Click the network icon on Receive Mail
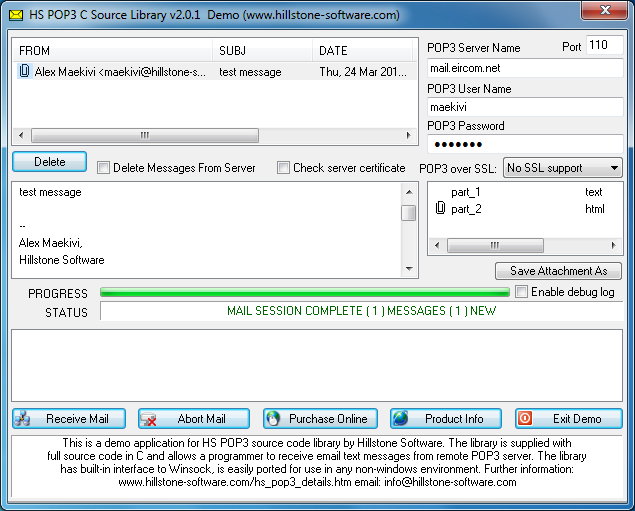The height and width of the screenshot is (511, 635). click(x=22, y=419)
